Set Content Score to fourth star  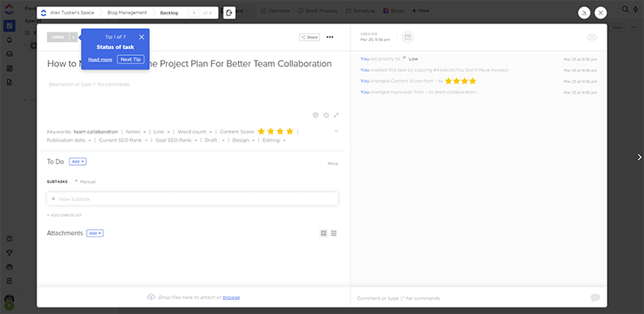tap(290, 131)
